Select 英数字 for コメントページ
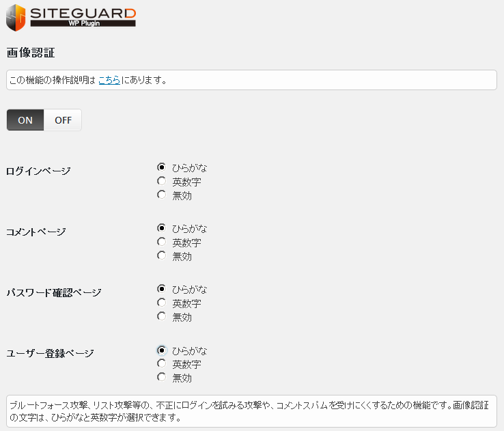 pyautogui.click(x=161, y=242)
